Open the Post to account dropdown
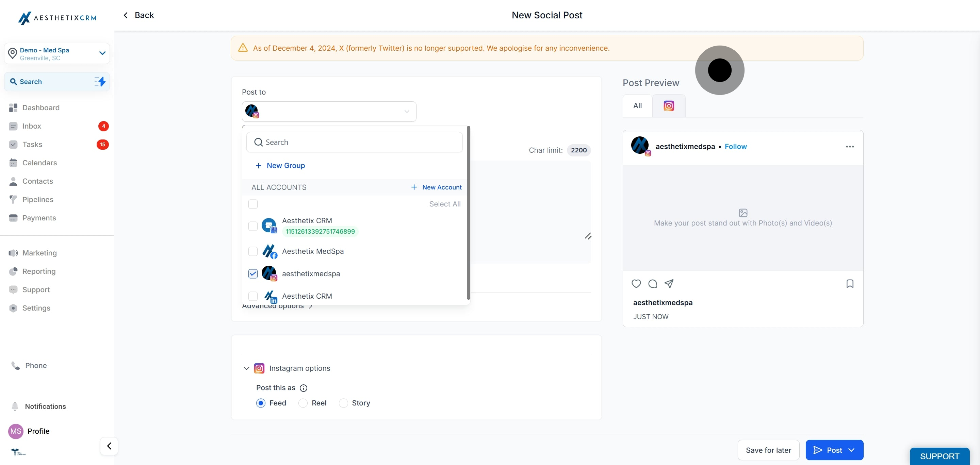The width and height of the screenshot is (980, 465). click(x=329, y=111)
